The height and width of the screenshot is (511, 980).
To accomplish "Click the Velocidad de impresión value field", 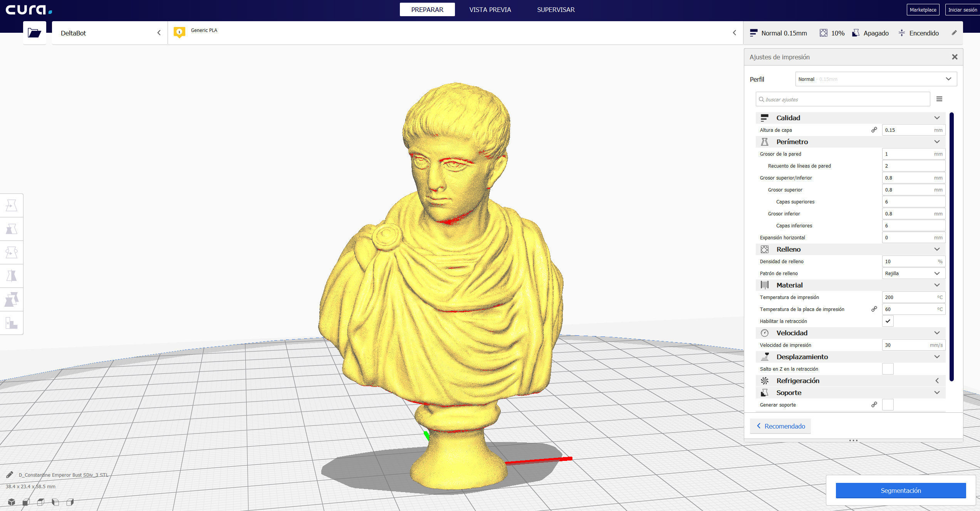I will 913,345.
